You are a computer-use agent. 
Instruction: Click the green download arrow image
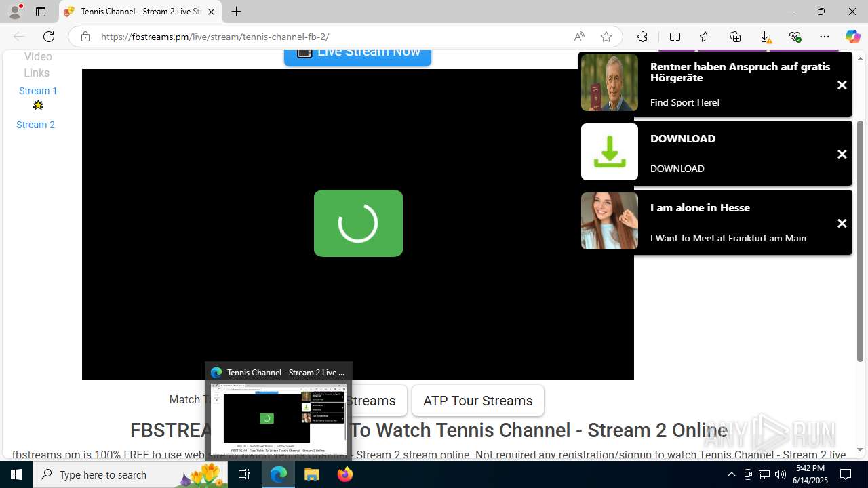[x=610, y=152]
